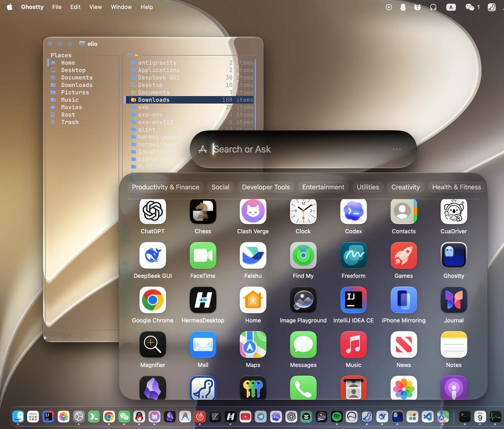Launch Messages
Viewport: 504px width, 429px height.
(x=303, y=344)
